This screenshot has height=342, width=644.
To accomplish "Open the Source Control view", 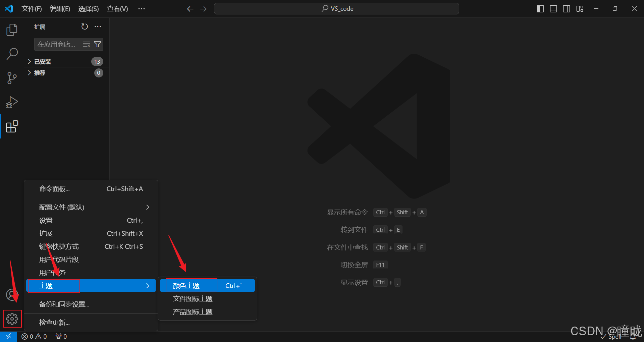I will tap(12, 78).
